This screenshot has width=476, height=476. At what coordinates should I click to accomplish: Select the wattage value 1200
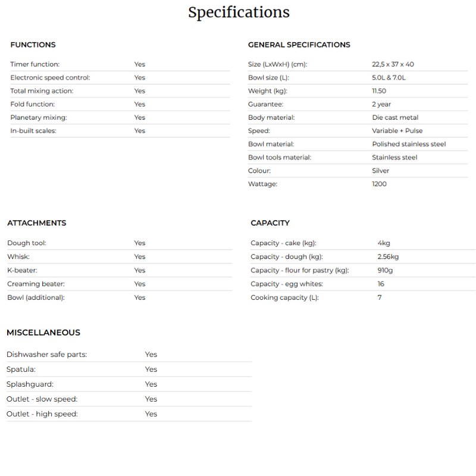pos(379,184)
